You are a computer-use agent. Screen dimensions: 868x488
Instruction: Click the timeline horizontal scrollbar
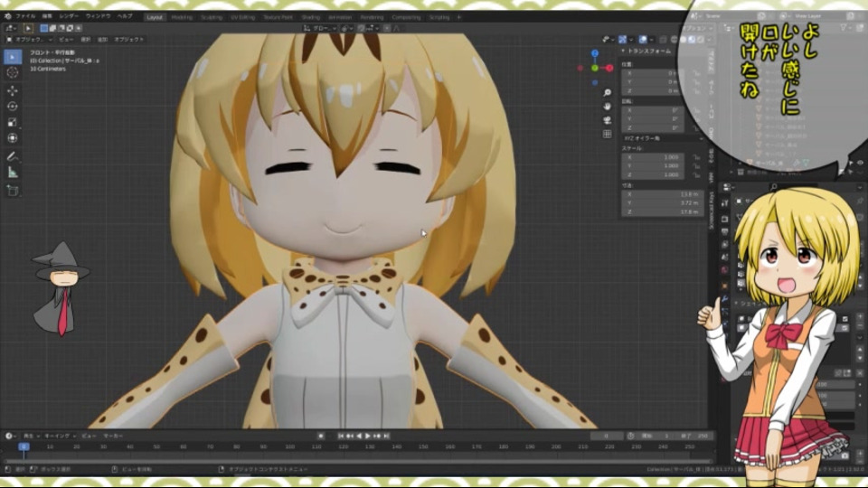pos(357,460)
